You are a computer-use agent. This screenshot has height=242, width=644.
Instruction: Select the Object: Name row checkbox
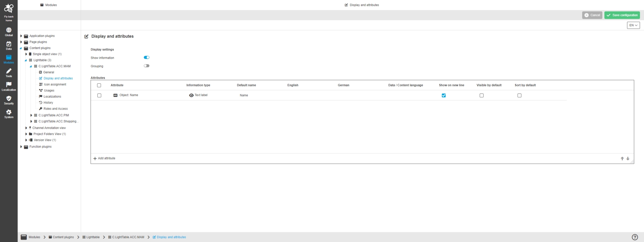(x=99, y=95)
